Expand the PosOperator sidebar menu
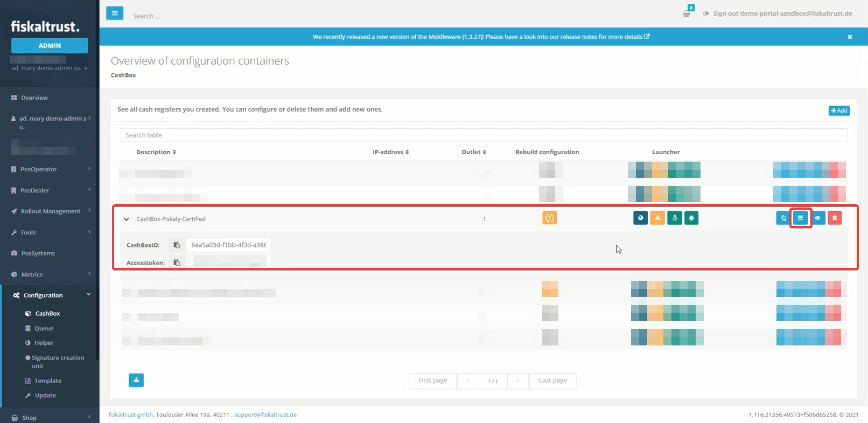 pos(50,169)
